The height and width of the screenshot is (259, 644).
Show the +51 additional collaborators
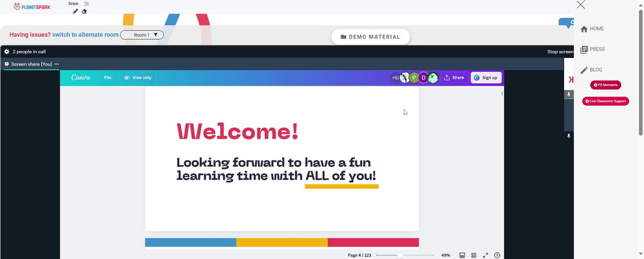(395, 77)
